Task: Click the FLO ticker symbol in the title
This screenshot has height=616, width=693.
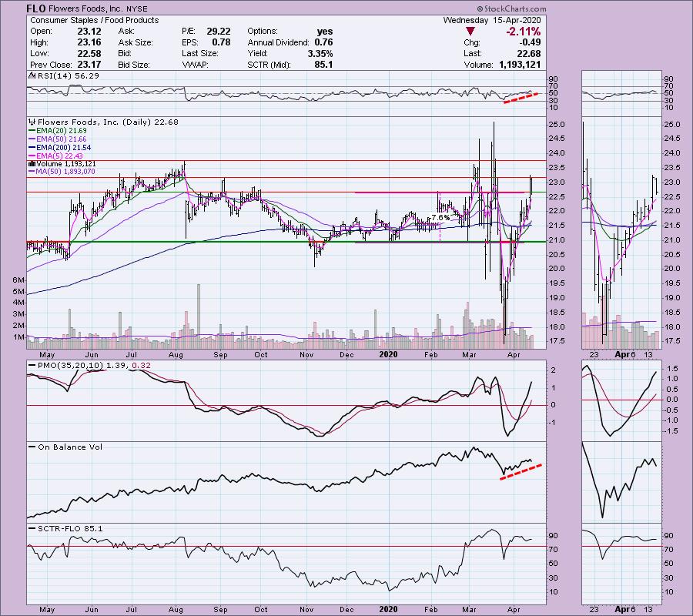Action: pos(35,8)
